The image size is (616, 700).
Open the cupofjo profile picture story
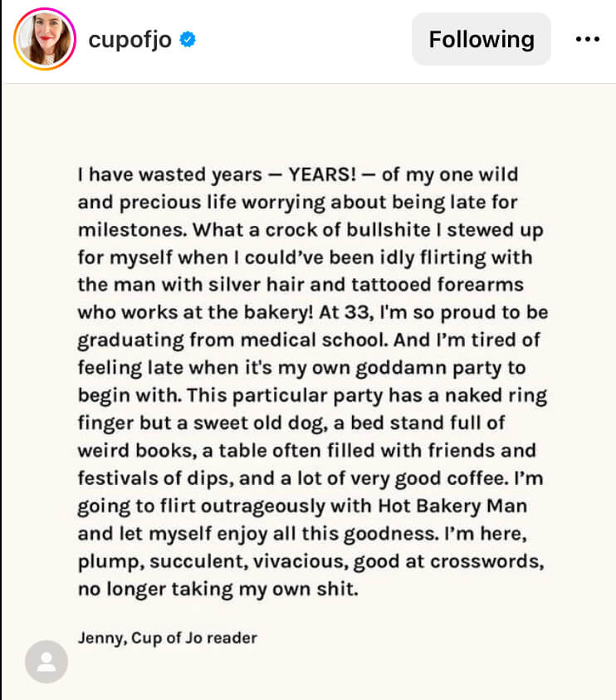coord(45,39)
